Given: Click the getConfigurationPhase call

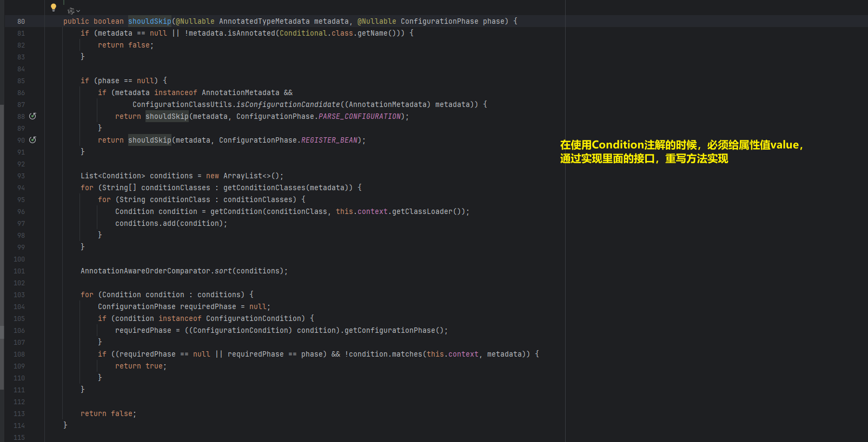Looking at the screenshot, I should 390,330.
